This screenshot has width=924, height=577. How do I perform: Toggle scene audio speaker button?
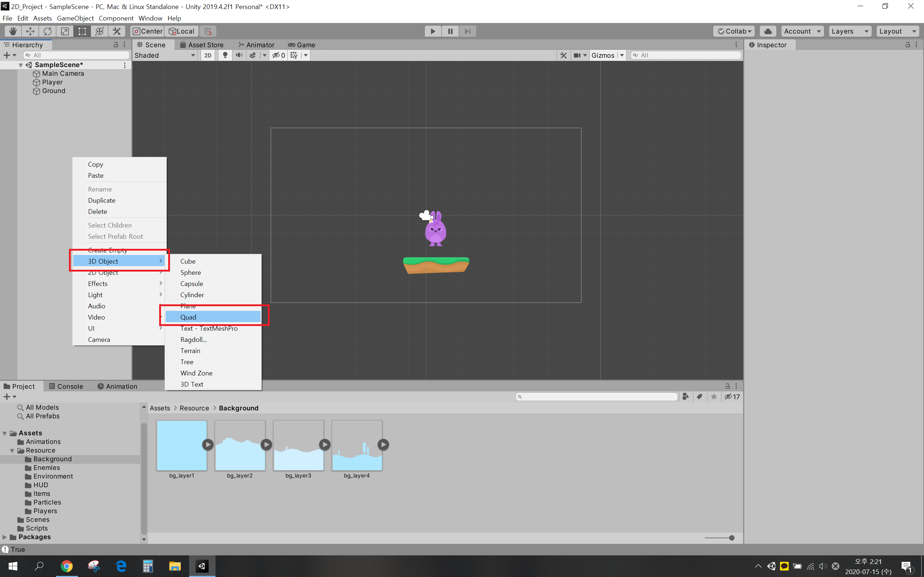coord(239,55)
